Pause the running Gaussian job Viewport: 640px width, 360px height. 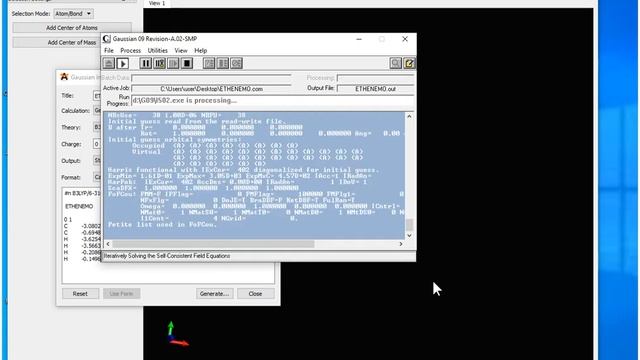tap(146, 63)
